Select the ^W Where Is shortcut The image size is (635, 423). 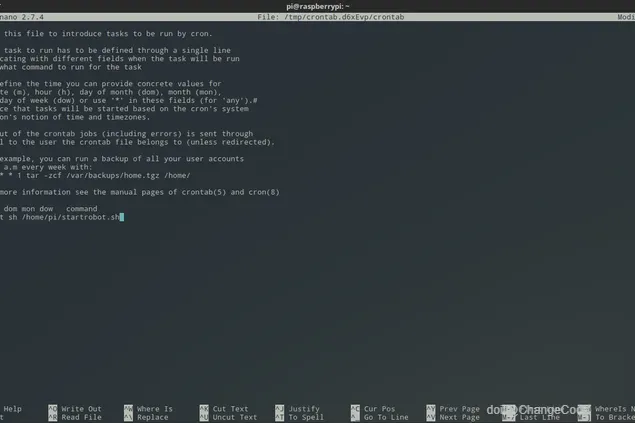click(148, 409)
